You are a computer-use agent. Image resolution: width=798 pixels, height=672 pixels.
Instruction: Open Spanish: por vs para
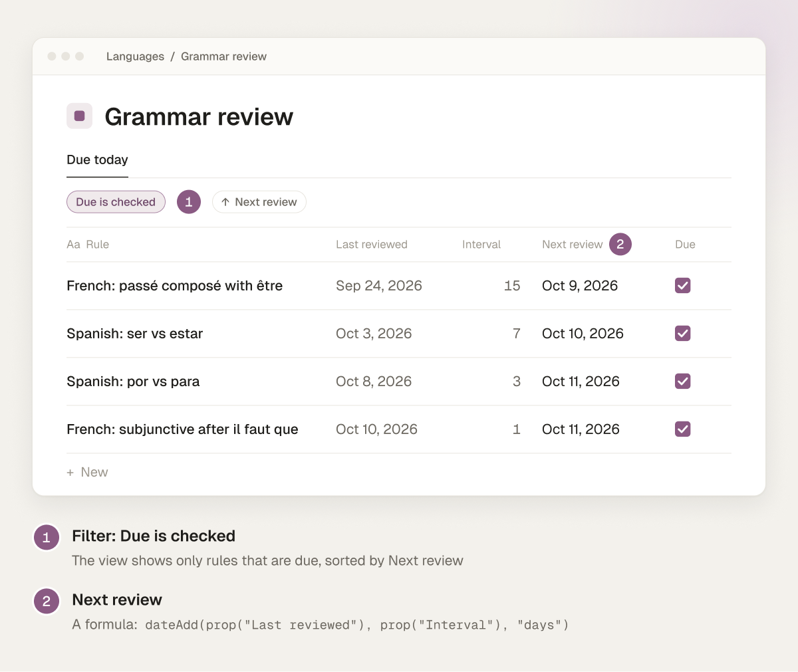(133, 382)
